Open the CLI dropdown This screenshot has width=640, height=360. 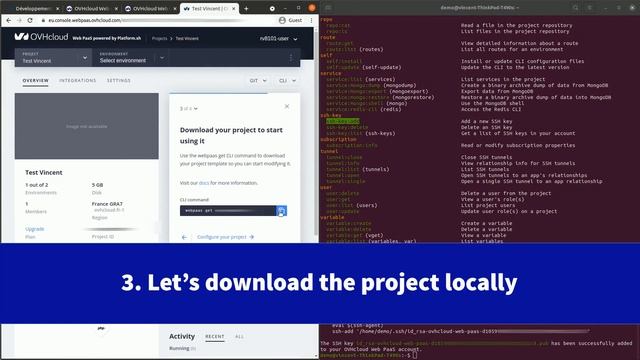pyautogui.click(x=287, y=80)
